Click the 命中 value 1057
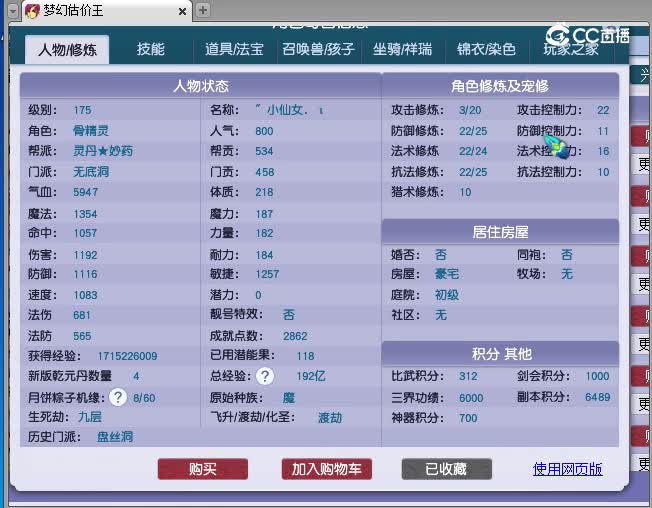The image size is (652, 508). coord(85,233)
